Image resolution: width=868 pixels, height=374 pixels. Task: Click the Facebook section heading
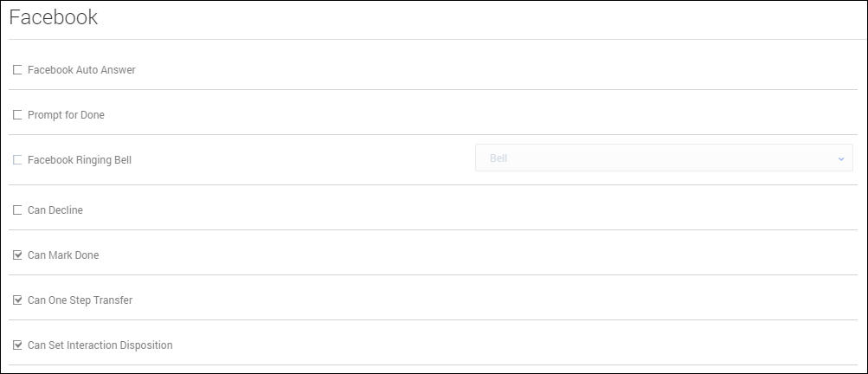[54, 17]
